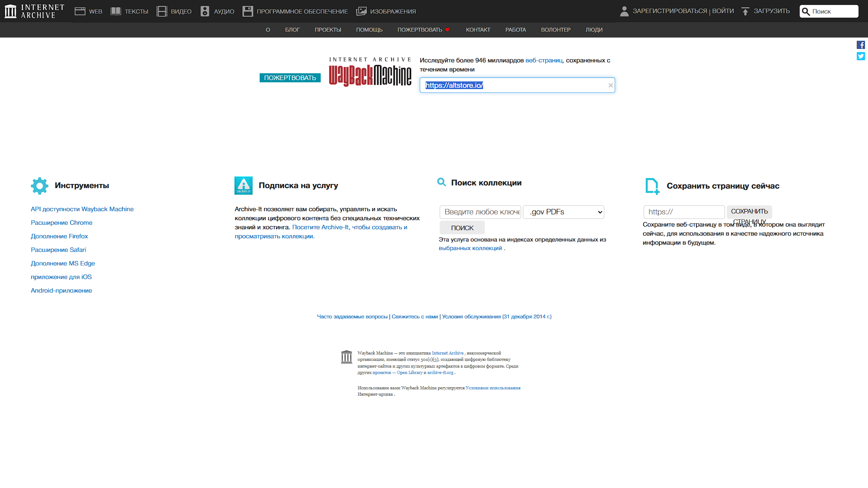Open Android-приложение link
The image size is (868, 488).
61,290
